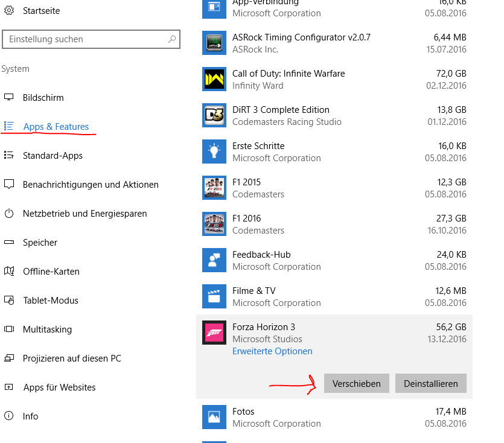
Task: Open Offline-Karten settings
Action: 51,272
